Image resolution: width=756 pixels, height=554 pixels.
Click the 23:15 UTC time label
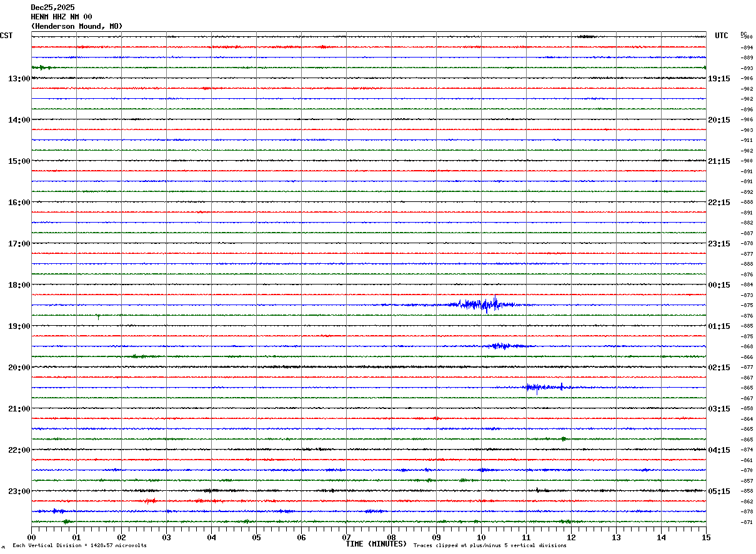pyautogui.click(x=719, y=243)
